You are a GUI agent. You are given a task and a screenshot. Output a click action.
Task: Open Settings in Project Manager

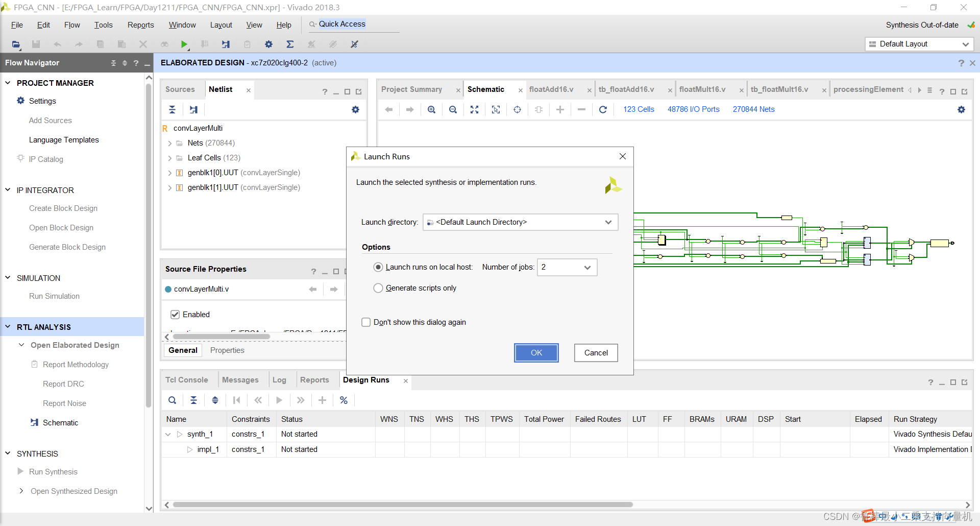(42, 101)
